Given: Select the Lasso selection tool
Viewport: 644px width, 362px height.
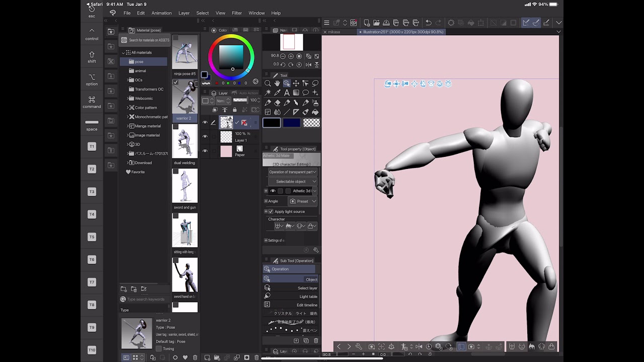Looking at the screenshot, I should tap(315, 83).
